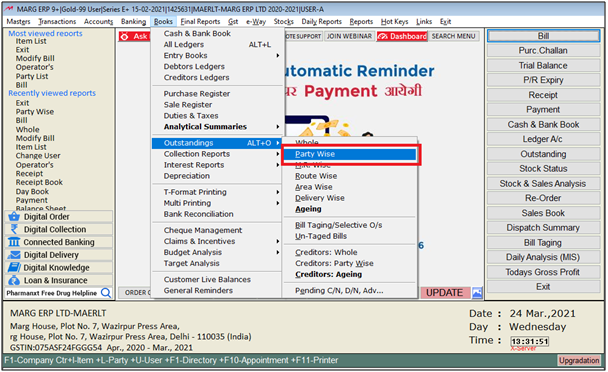The height and width of the screenshot is (372, 608).
Task: Open the e-Way menu
Action: [256, 22]
